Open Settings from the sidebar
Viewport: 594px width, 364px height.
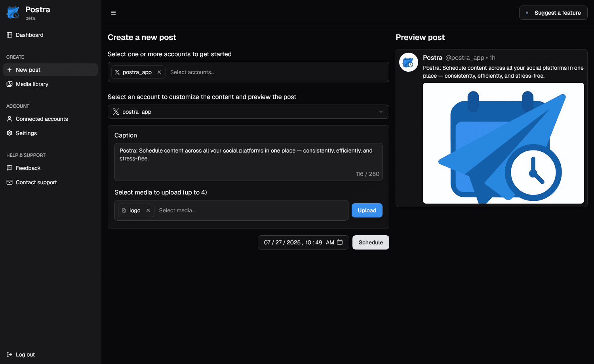point(50,133)
